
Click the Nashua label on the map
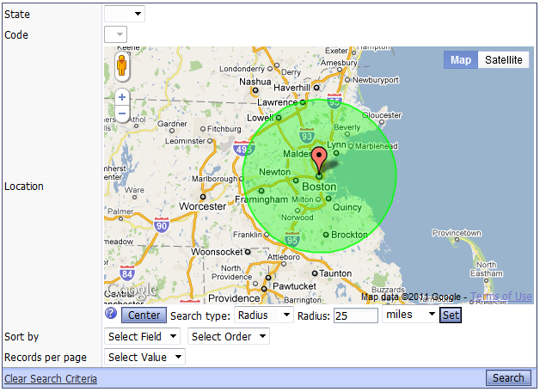(255, 82)
